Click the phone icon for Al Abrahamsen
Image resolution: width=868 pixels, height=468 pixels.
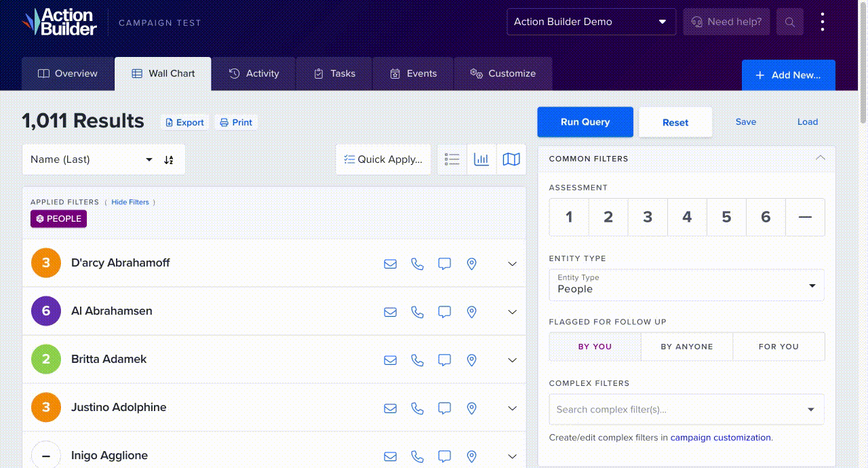[417, 312]
